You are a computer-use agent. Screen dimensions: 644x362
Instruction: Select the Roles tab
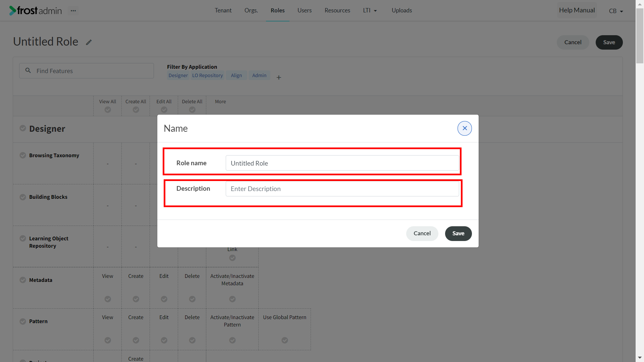[x=278, y=10]
